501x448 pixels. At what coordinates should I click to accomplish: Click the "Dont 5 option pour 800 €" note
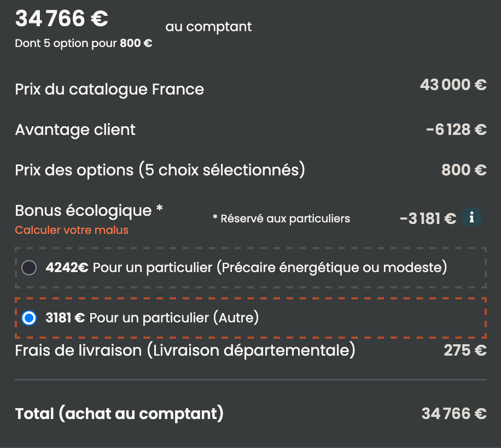click(84, 44)
